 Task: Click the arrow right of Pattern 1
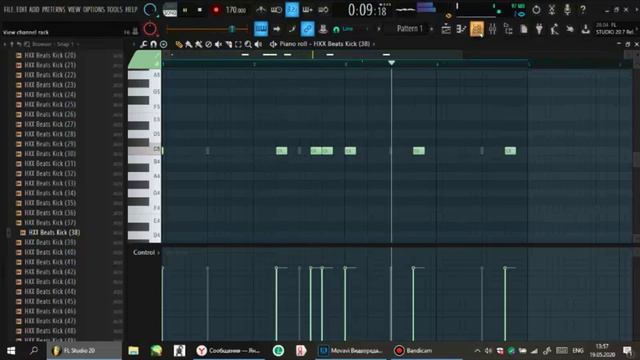coord(431,29)
